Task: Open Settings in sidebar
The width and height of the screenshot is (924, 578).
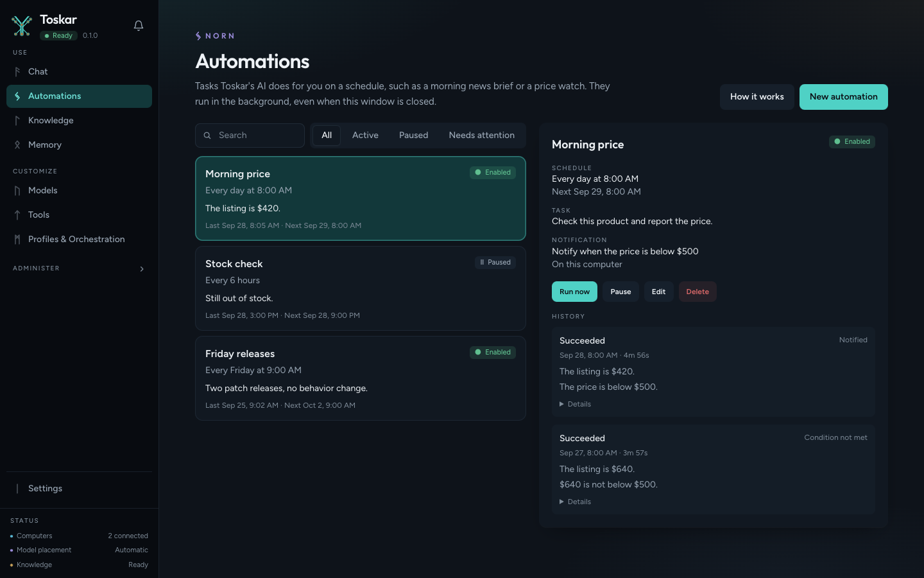Action: tap(79, 489)
